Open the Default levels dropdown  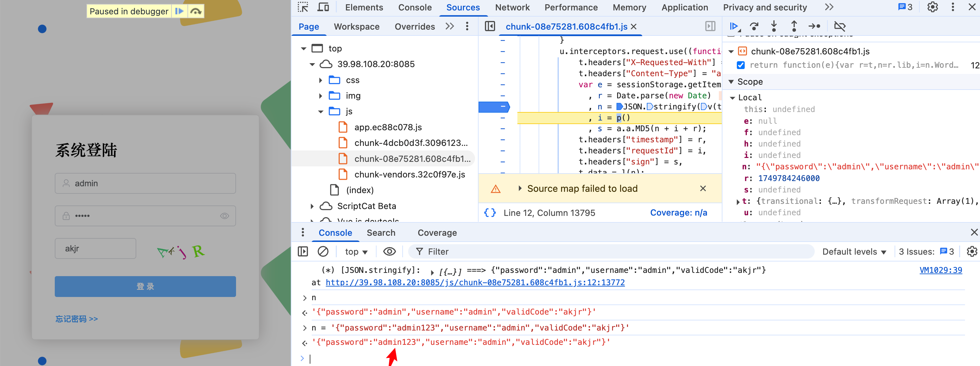click(854, 252)
